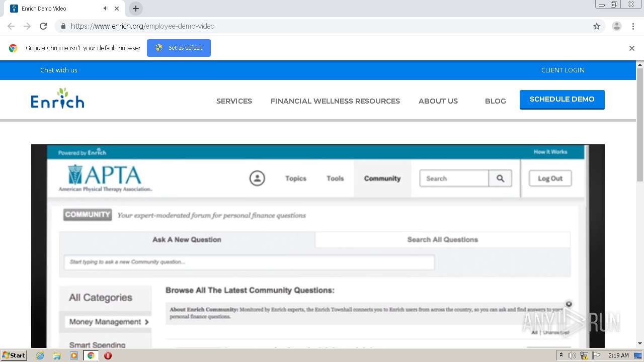The width and height of the screenshot is (644, 362).
Task: Launch Internet Explorer from taskbar
Action: tap(40, 355)
